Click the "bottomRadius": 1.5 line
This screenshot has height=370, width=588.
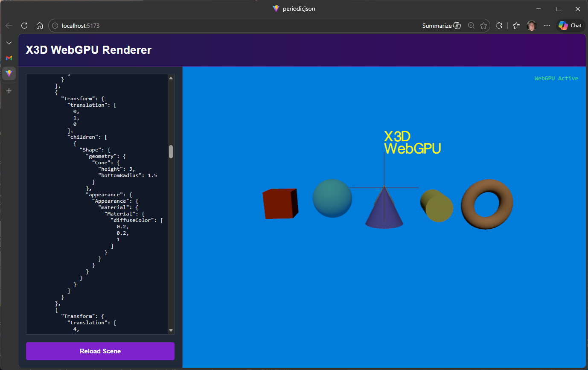128,175
